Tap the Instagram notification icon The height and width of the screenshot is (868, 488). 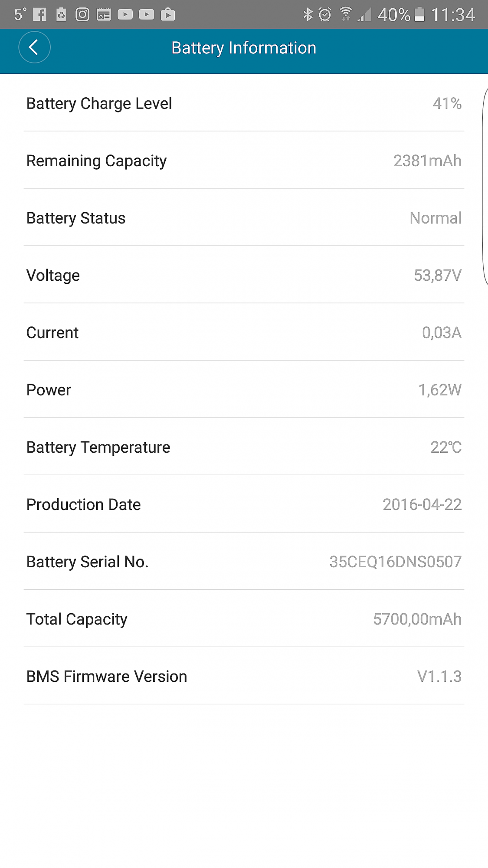(82, 15)
